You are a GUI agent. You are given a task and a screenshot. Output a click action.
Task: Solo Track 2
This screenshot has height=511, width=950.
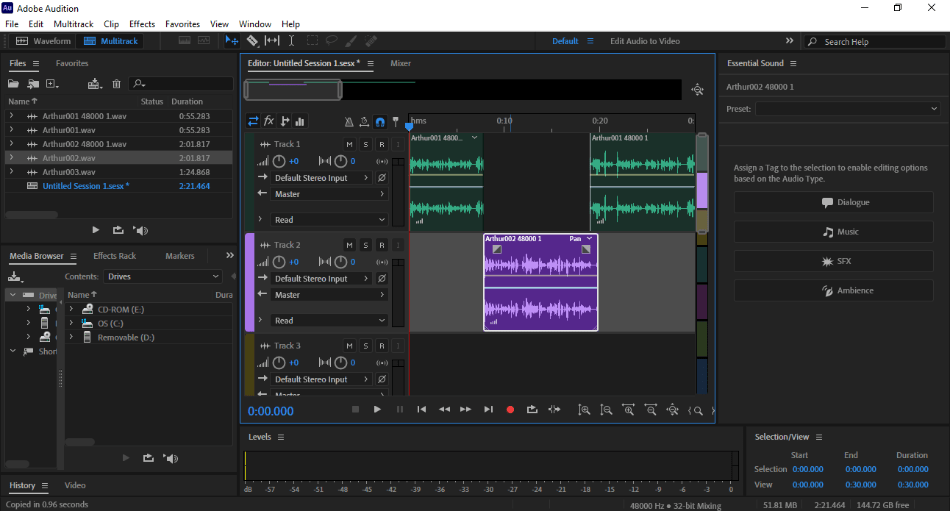(365, 245)
